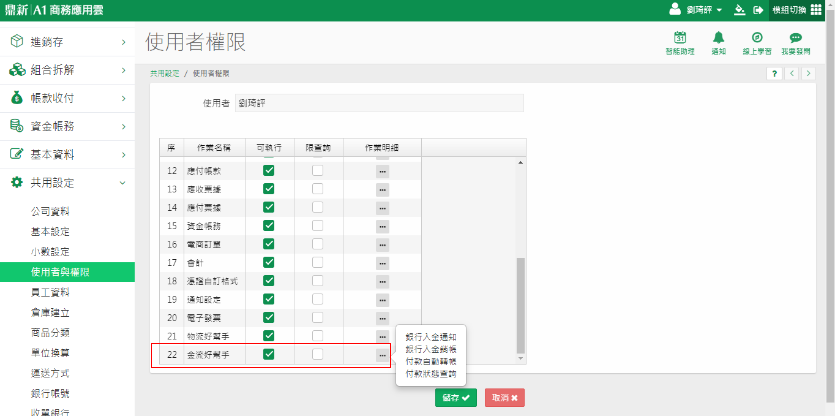Open details button for 憑證自訂格式 row
Screen dimensions: 836x416
click(x=382, y=282)
